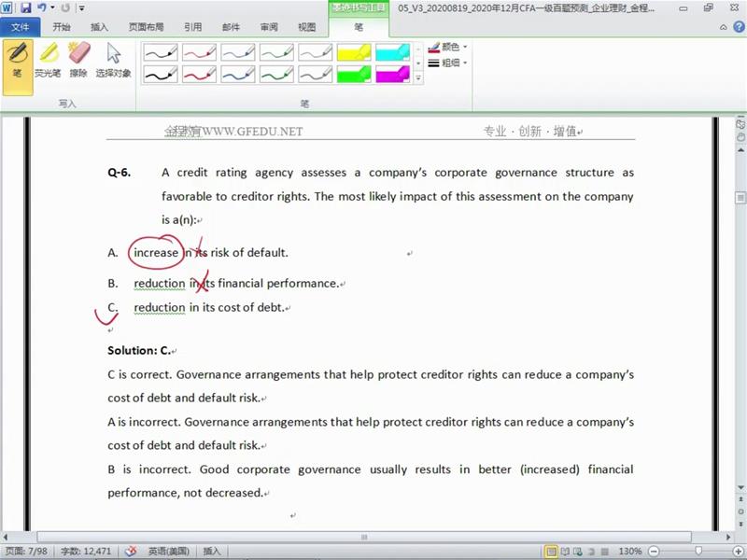747x560 pixels.
Task: Click the 页面: 7/98 page indicator
Action: (26, 551)
